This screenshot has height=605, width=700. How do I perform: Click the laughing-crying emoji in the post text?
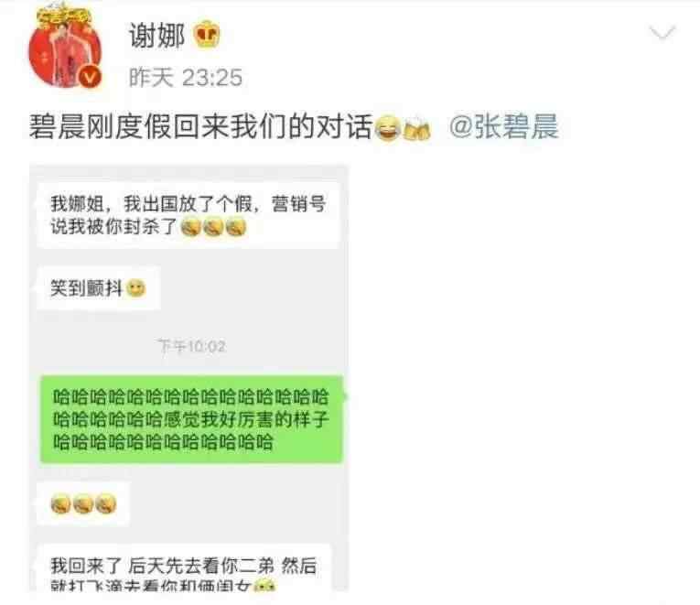(387, 128)
